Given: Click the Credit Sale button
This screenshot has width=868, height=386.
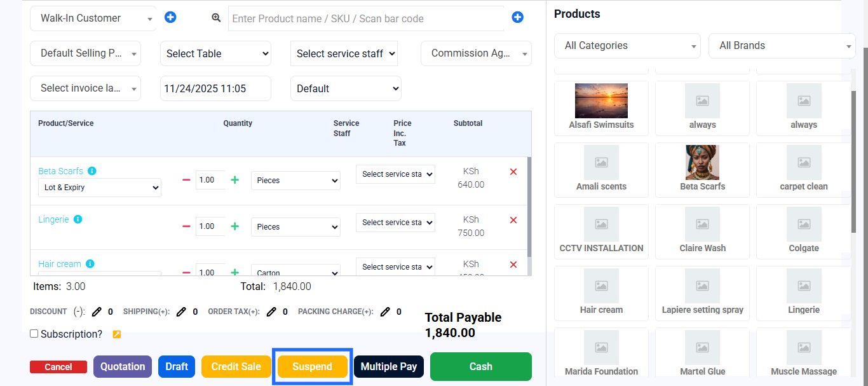Looking at the screenshot, I should [236, 367].
